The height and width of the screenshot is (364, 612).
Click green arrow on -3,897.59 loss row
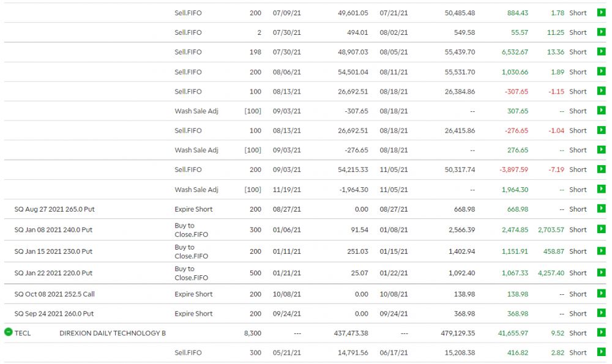coord(600,170)
